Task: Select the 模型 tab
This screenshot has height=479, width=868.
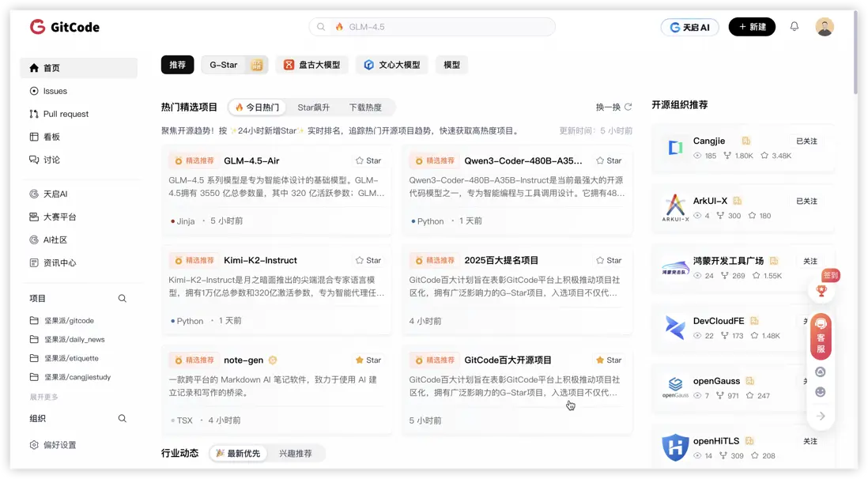Action: (451, 65)
